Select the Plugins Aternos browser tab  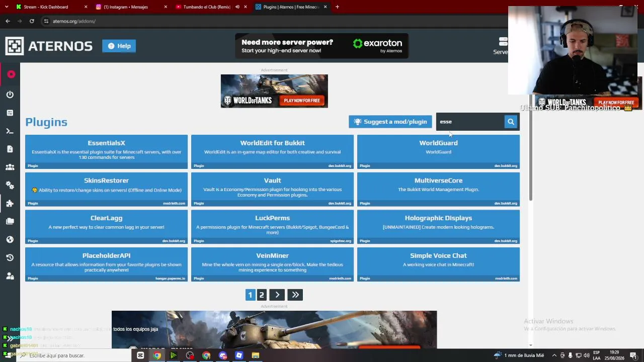point(292,7)
